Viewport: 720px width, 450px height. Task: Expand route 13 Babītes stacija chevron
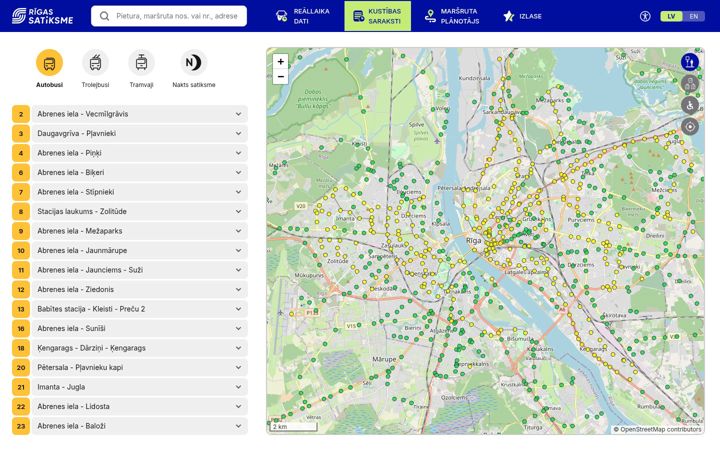pos(238,309)
